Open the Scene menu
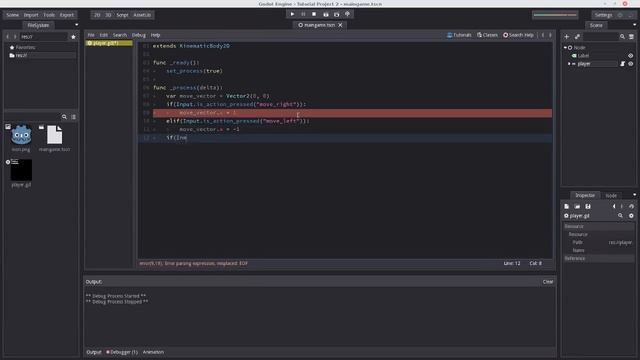 (x=12, y=15)
